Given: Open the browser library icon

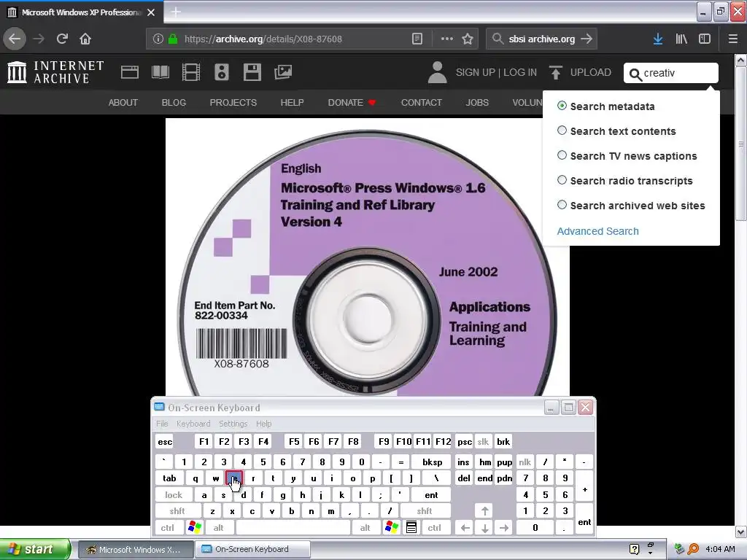Looking at the screenshot, I should tap(681, 39).
